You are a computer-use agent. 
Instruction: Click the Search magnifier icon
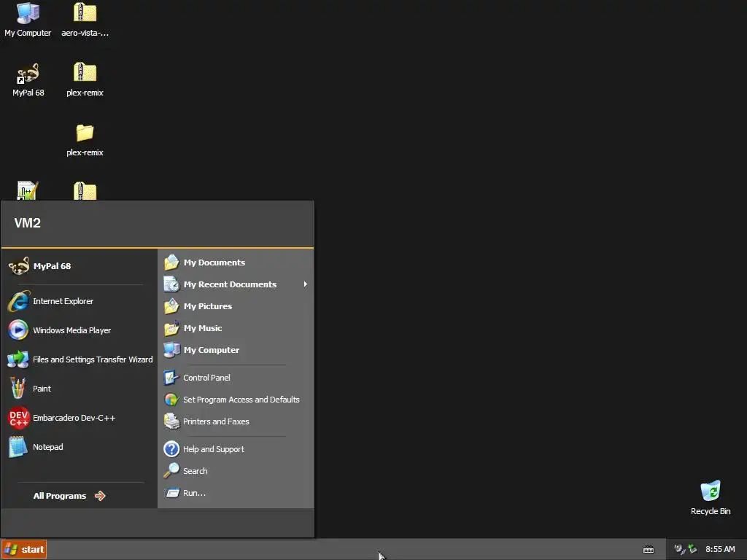tap(171, 471)
